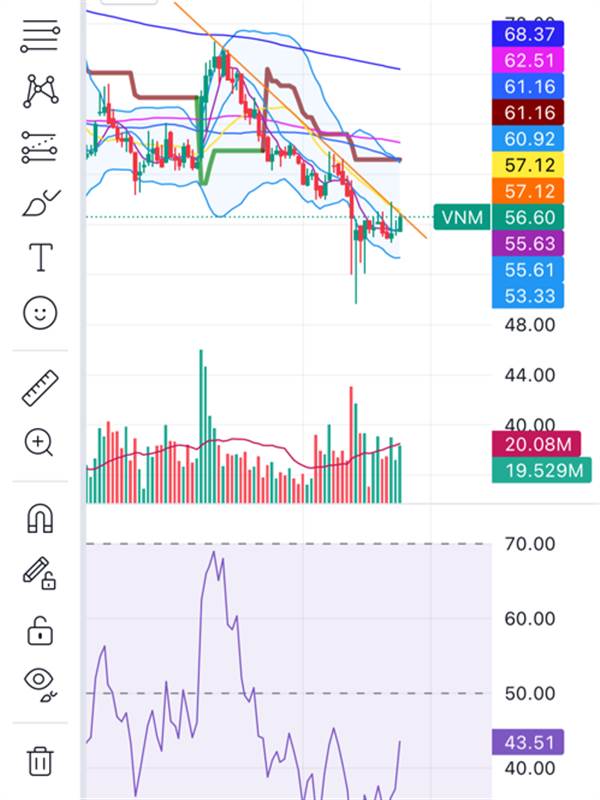Image resolution: width=600 pixels, height=800 pixels.
Task: Click the VNM symbol price label
Action: click(462, 217)
